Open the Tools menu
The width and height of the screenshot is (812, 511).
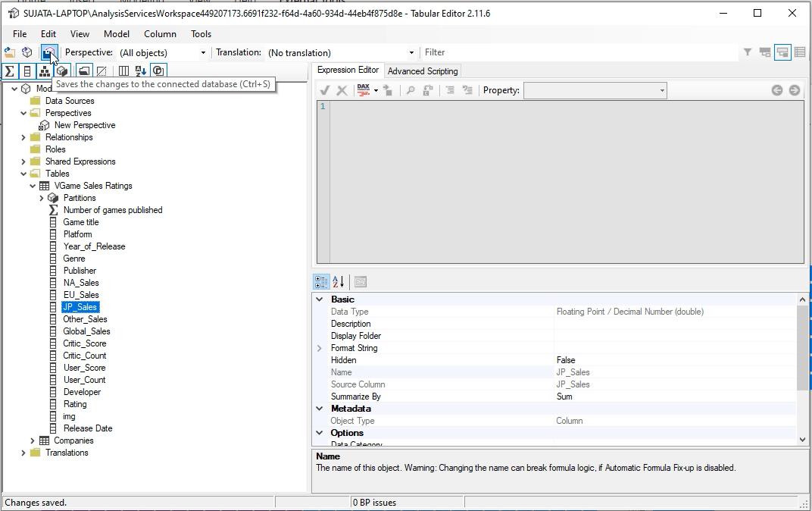pos(201,34)
